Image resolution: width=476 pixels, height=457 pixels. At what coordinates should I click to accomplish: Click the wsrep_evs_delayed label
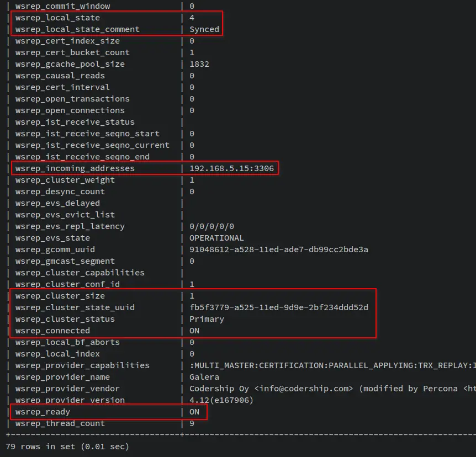click(x=57, y=203)
